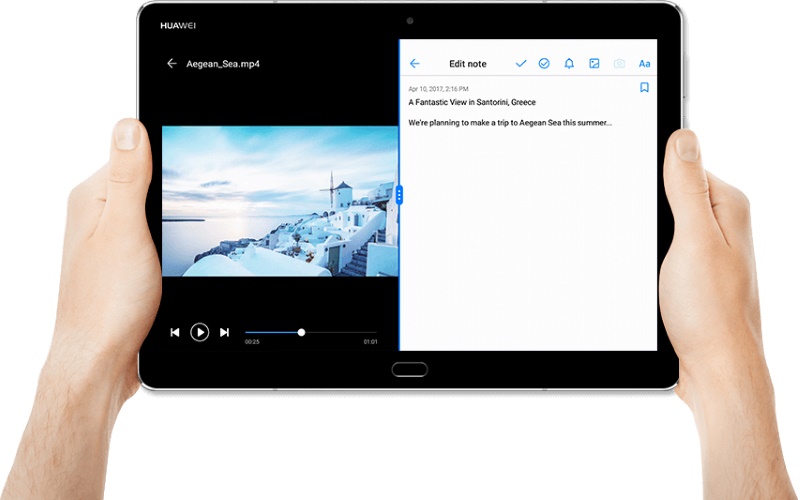The image size is (800, 500).
Task: Go back from the Aegean_Sea.mp4 video
Action: [172, 64]
